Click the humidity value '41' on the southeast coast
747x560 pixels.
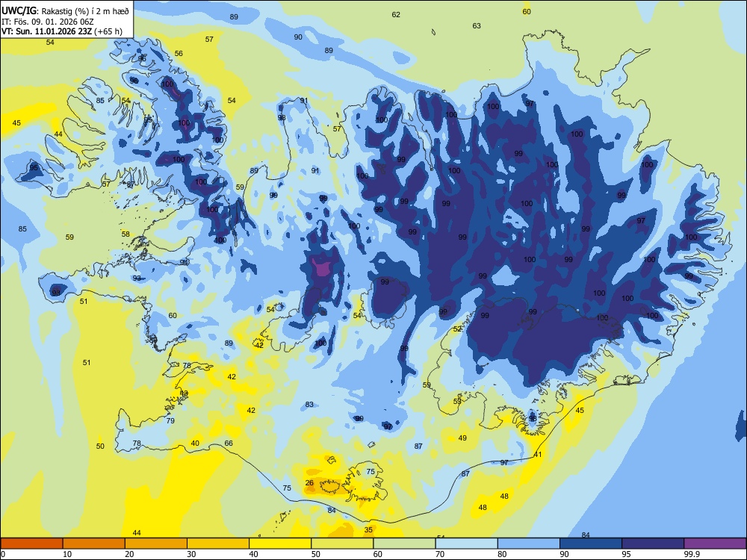pyautogui.click(x=538, y=455)
